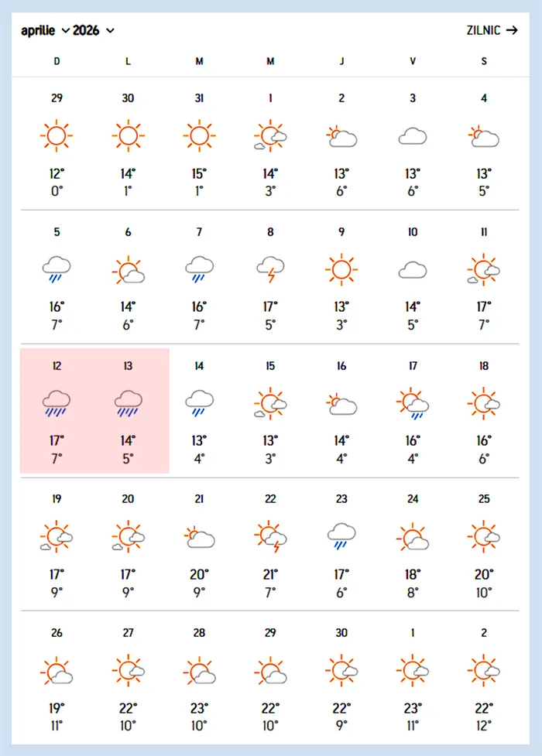Viewport: 542px width, 756px height.
Task: Click the rain cloud icon on April 5
Action: point(57,270)
